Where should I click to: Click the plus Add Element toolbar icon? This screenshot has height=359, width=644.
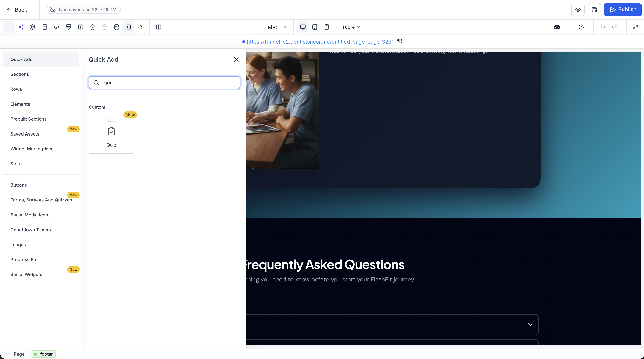9,27
